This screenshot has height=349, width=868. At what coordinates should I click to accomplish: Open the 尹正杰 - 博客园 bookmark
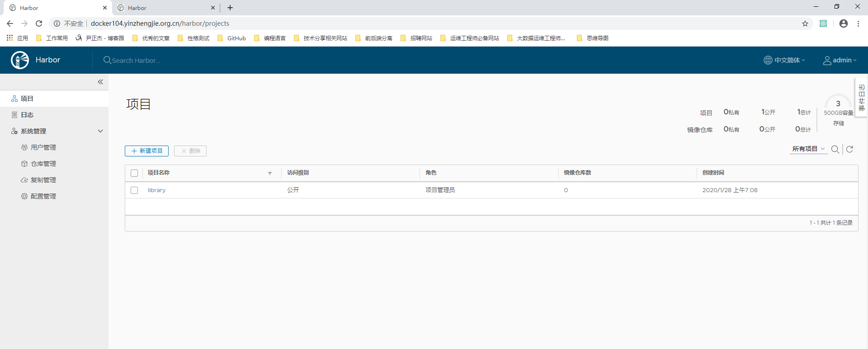click(x=99, y=38)
